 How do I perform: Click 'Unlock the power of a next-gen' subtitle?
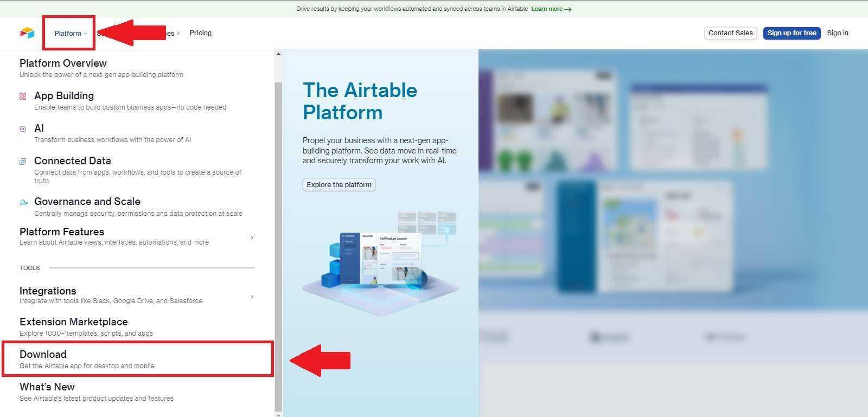[x=101, y=75]
